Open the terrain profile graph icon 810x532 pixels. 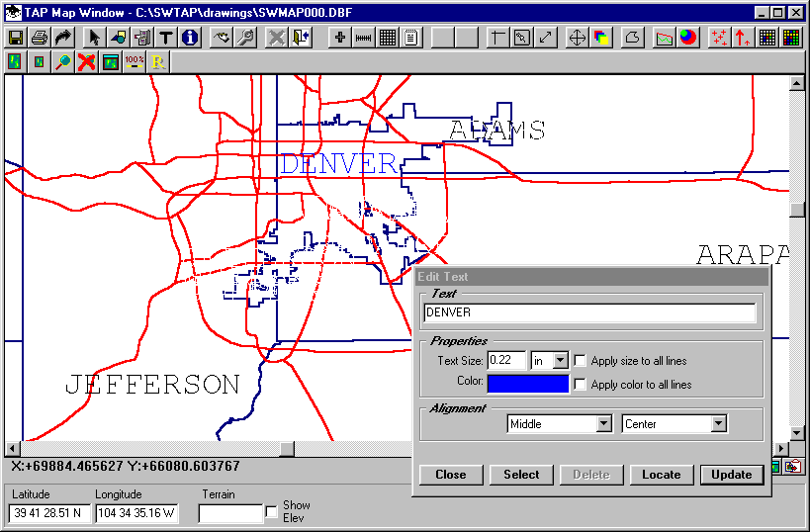(664, 38)
